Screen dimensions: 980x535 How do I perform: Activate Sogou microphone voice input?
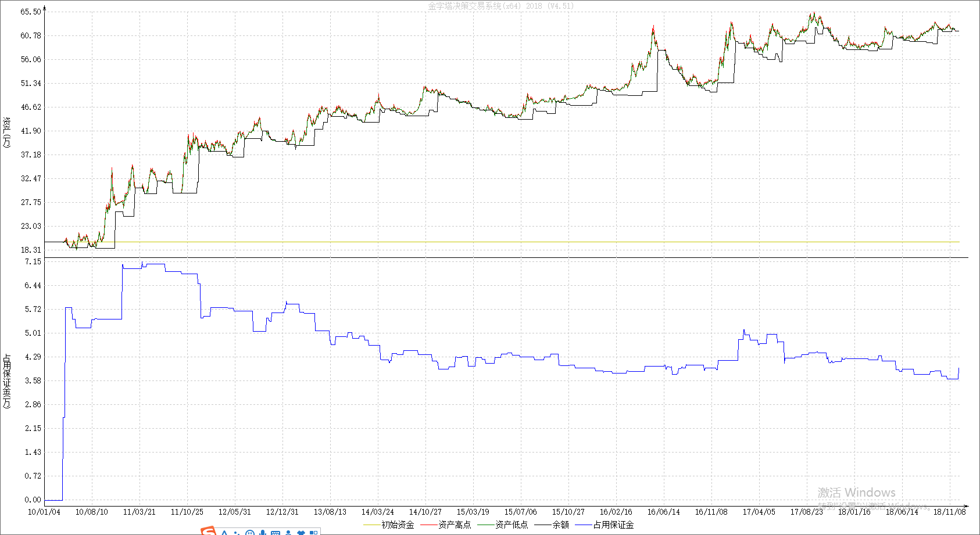coord(263,533)
